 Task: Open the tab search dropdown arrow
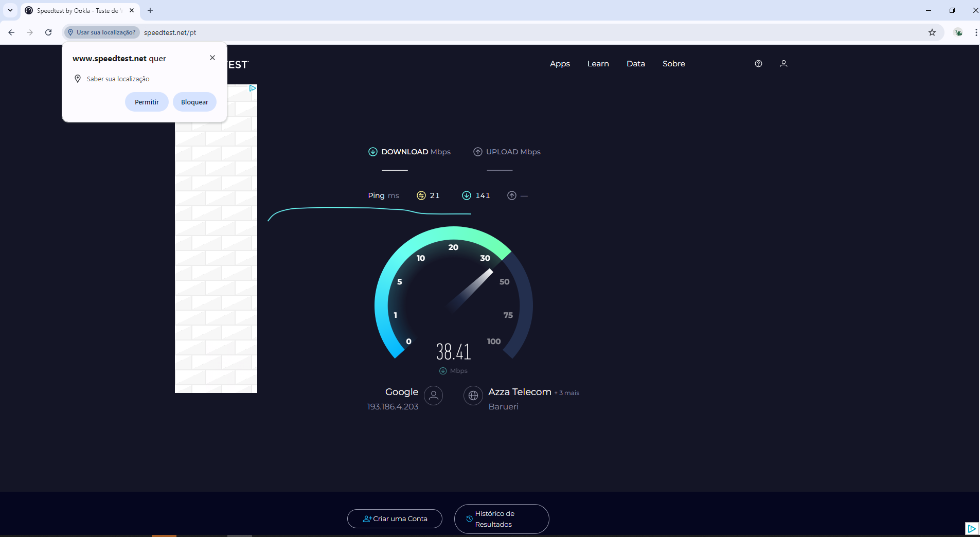(10, 10)
